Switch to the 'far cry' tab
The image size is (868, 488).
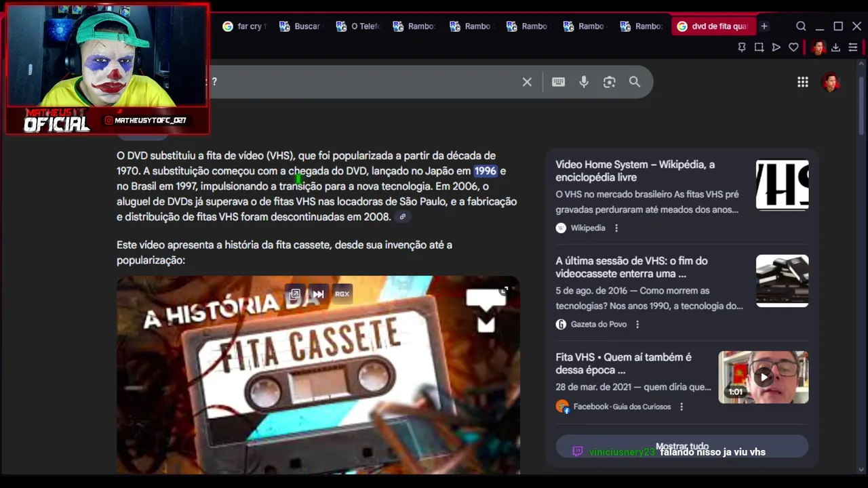click(245, 26)
